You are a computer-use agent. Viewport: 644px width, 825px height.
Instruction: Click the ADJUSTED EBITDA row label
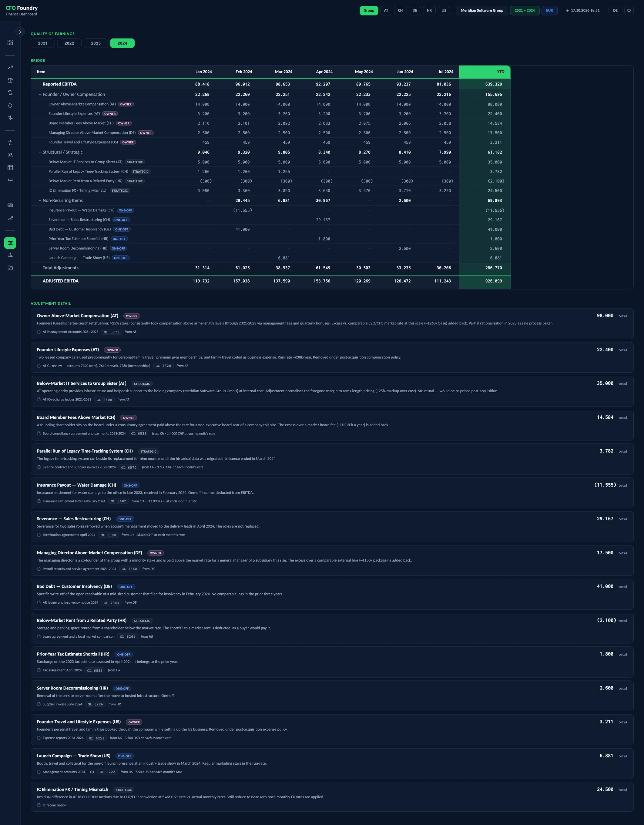pos(60,281)
